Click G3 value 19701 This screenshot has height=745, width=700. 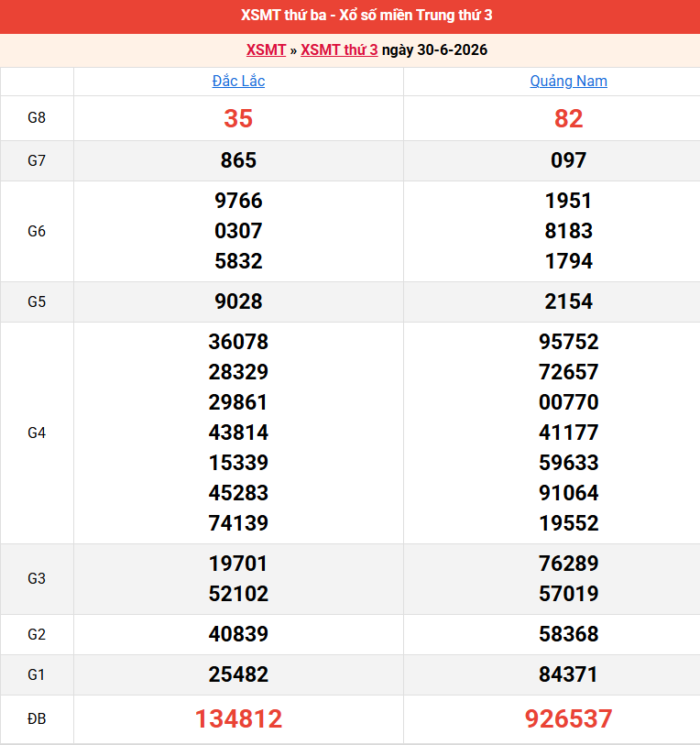238,564
